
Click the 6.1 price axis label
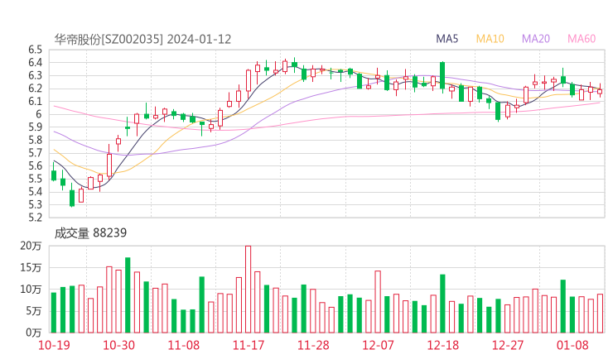pos(35,102)
